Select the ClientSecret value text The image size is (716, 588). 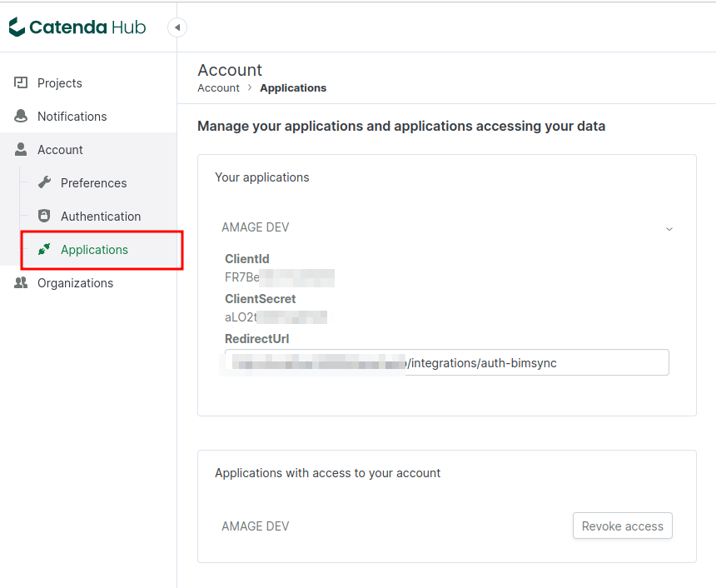[275, 316]
